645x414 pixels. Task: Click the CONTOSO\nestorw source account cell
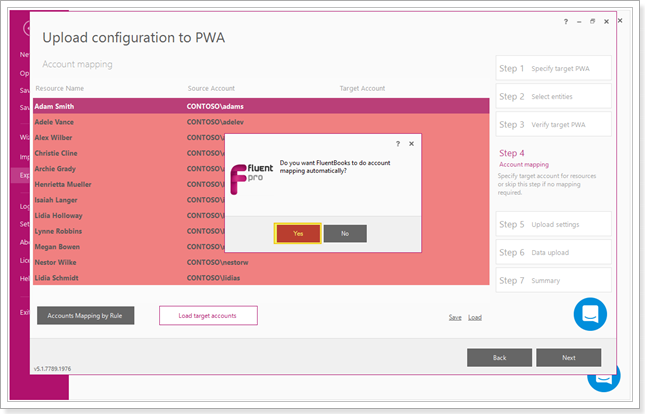[218, 262]
